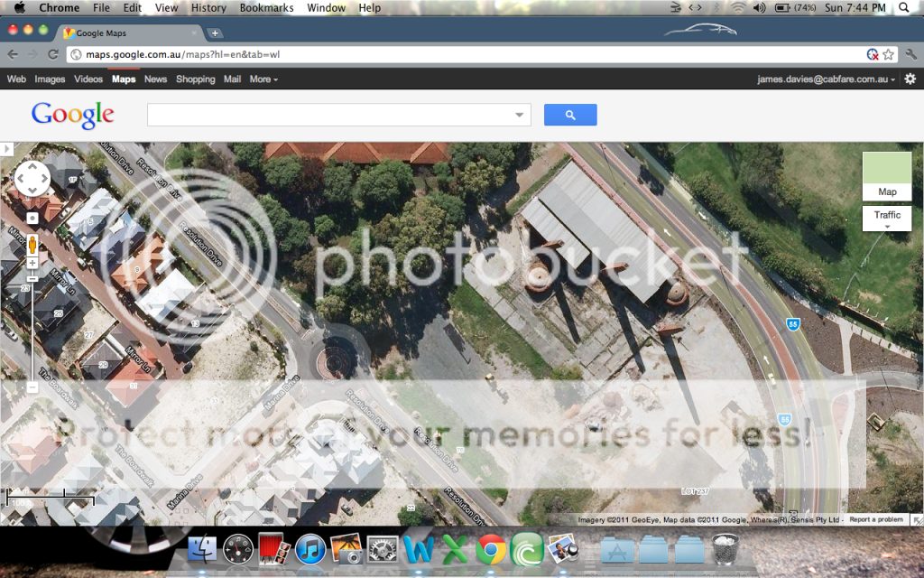Expand the Traffic layers dropdown
Screen dimensions: 924x578
(x=887, y=219)
